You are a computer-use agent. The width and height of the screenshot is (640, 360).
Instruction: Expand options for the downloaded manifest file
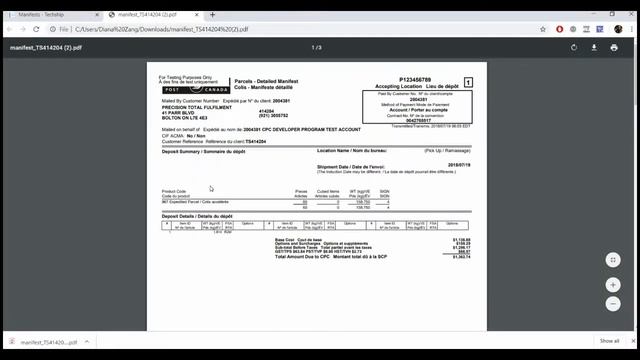[x=87, y=342]
